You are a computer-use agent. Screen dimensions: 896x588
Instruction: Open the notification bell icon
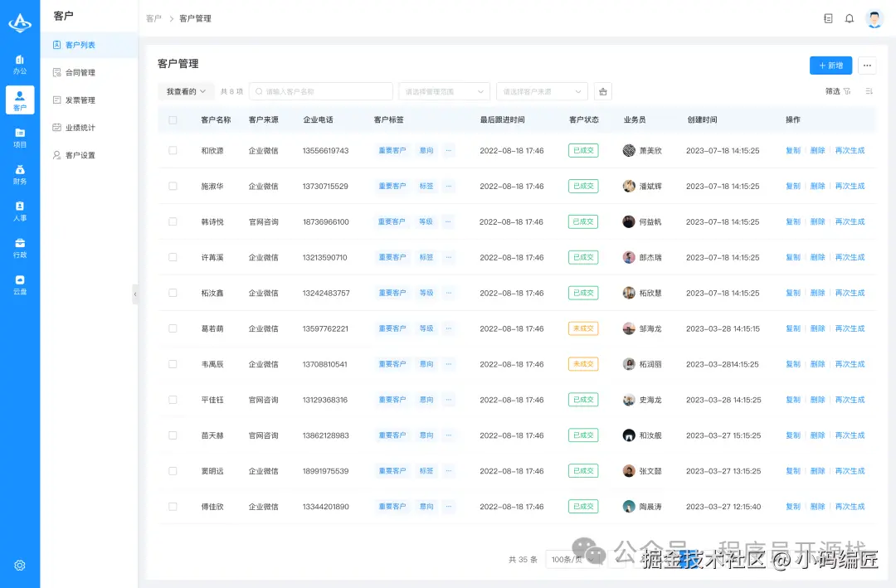tap(850, 17)
